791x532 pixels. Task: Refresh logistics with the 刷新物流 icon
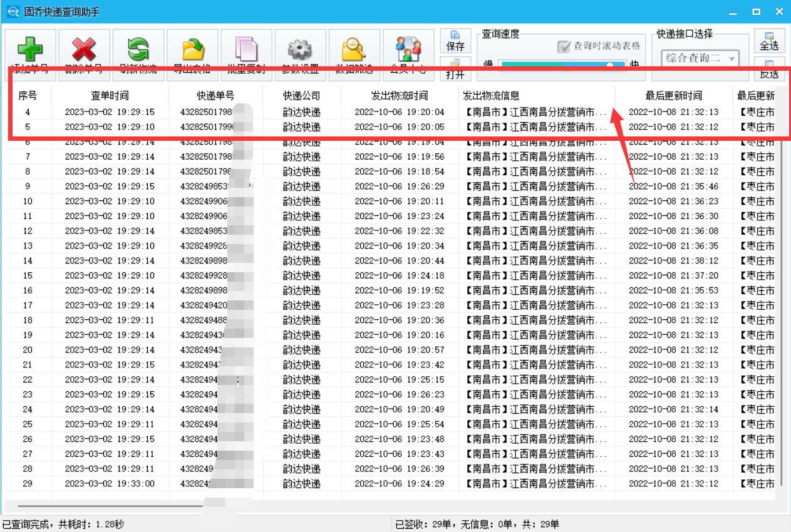[138, 54]
